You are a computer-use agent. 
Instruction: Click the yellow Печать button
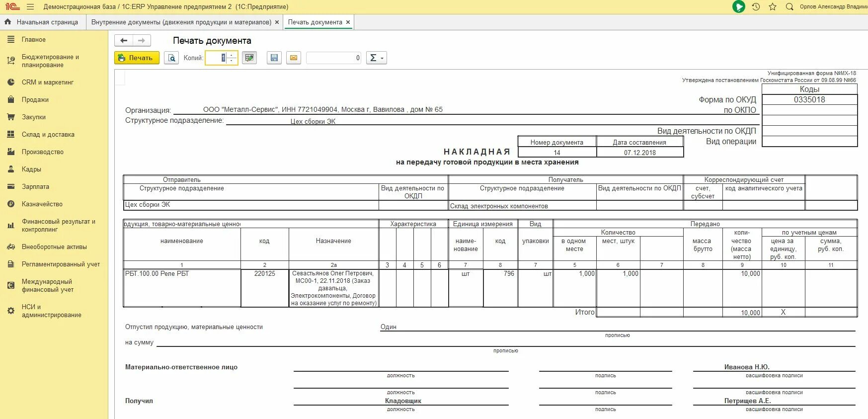137,58
